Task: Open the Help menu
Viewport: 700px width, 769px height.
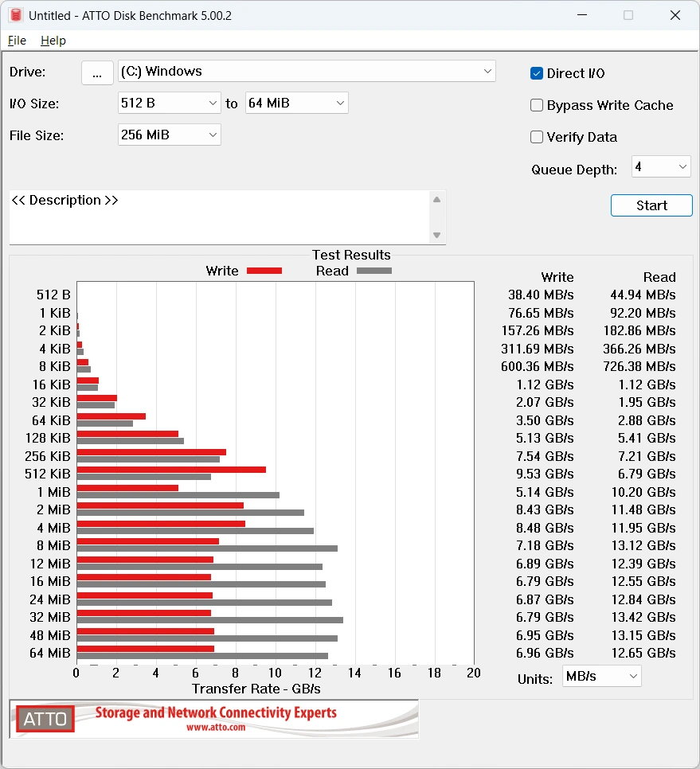Action: coord(53,41)
